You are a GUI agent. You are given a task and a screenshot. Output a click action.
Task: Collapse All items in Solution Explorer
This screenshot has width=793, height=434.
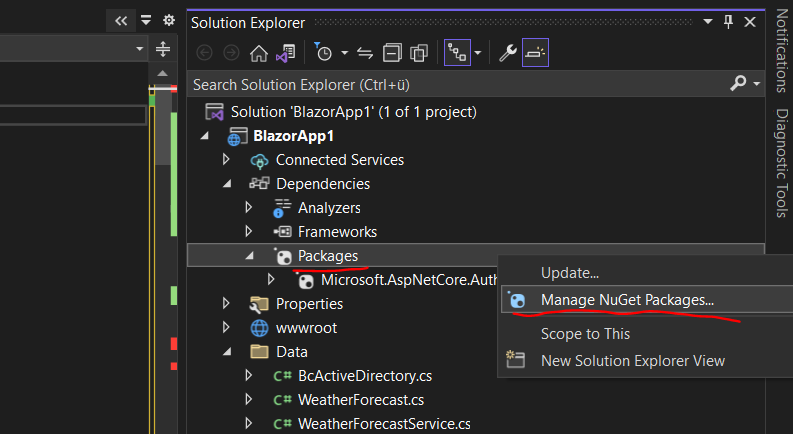[x=392, y=53]
